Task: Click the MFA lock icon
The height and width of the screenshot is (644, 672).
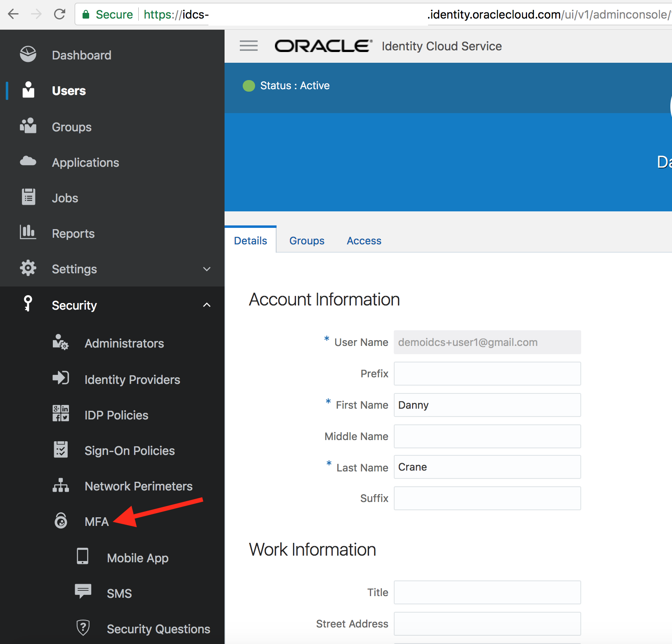Action: [61, 520]
